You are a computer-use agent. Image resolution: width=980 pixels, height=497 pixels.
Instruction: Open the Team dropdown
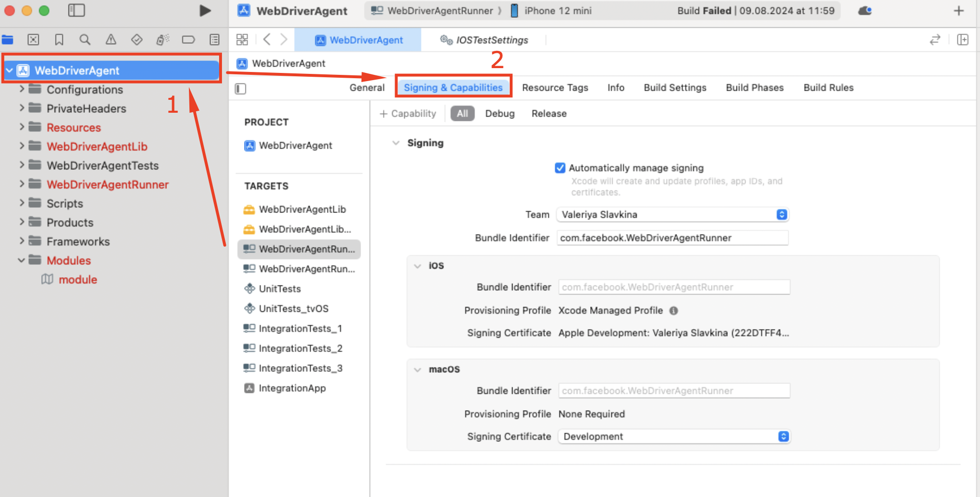[673, 214]
